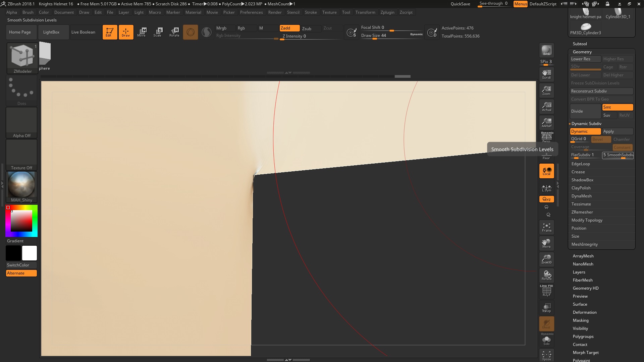The width and height of the screenshot is (644, 362).
Task: Click SwitchColor button
Action: (x=21, y=265)
